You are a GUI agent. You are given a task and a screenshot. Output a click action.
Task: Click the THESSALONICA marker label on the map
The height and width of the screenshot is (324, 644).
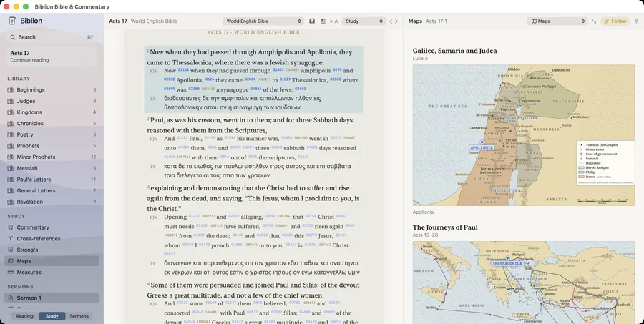507,263
